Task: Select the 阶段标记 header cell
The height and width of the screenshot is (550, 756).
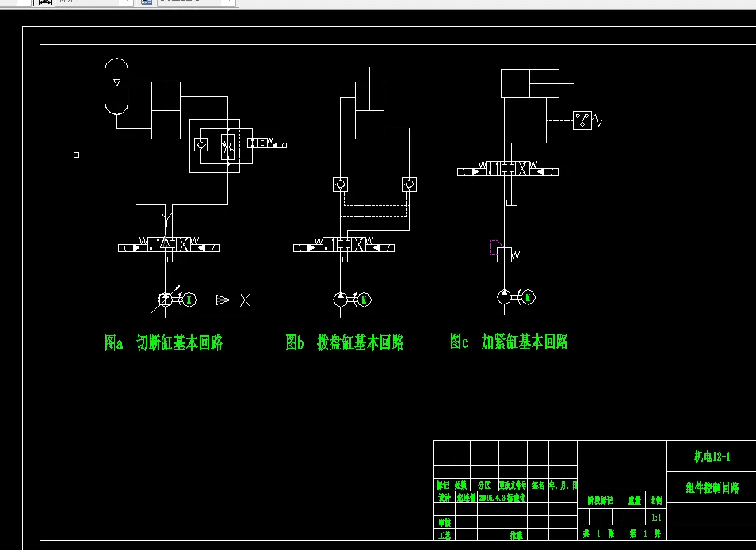Action: pyautogui.click(x=600, y=501)
